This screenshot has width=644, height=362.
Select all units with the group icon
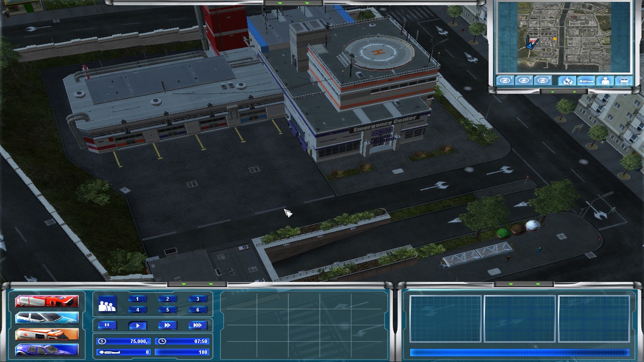pyautogui.click(x=107, y=304)
